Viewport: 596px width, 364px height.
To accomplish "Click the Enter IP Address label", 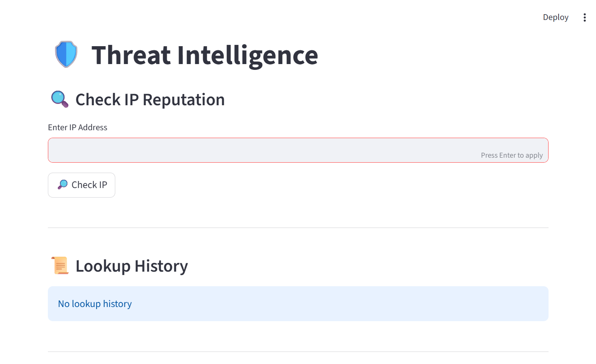I will coord(77,127).
